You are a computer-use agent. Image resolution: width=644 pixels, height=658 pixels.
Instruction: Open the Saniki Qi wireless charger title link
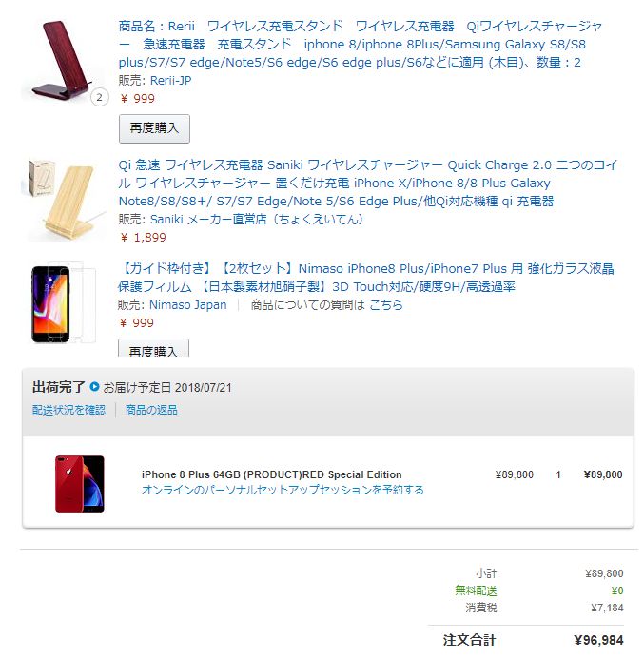(x=367, y=183)
